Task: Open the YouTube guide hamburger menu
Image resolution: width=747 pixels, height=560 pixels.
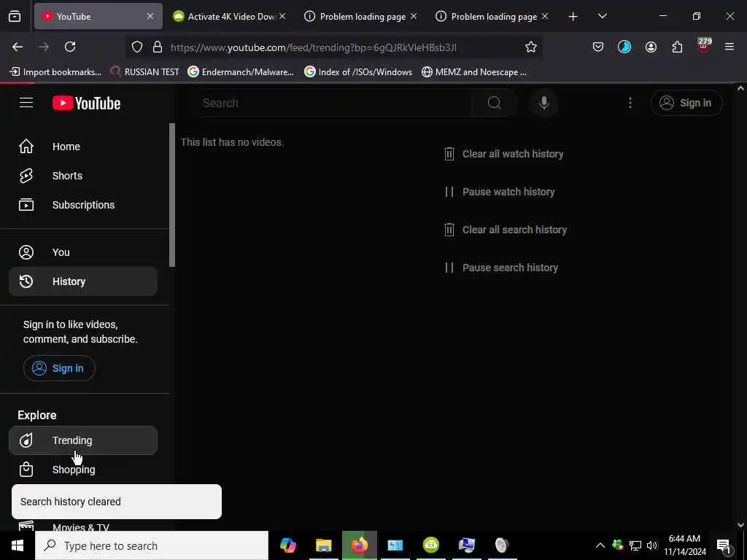Action: click(26, 103)
